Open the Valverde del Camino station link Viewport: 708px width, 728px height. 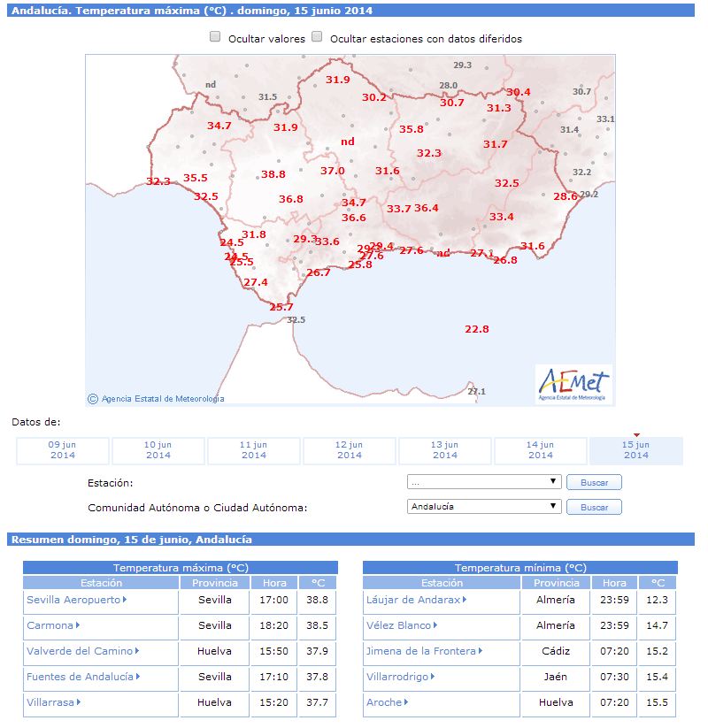coord(80,651)
